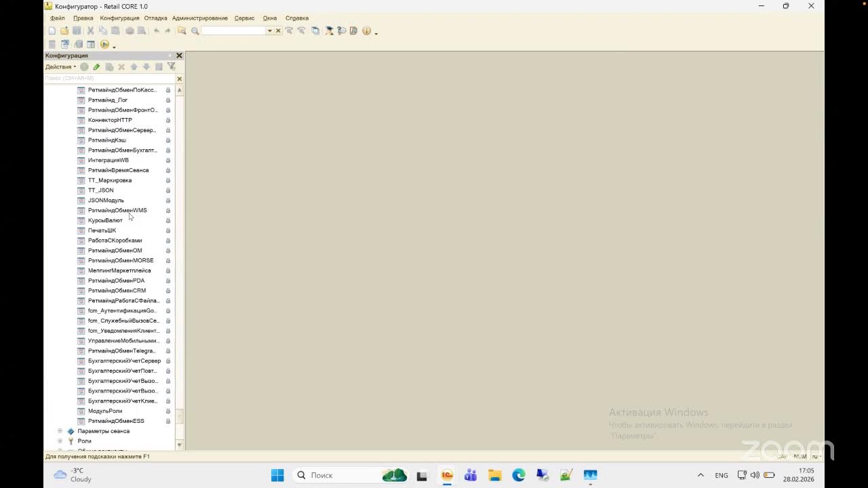Click the magnifier Find icon beside search box
This screenshot has width=868, height=488.
[195, 30]
